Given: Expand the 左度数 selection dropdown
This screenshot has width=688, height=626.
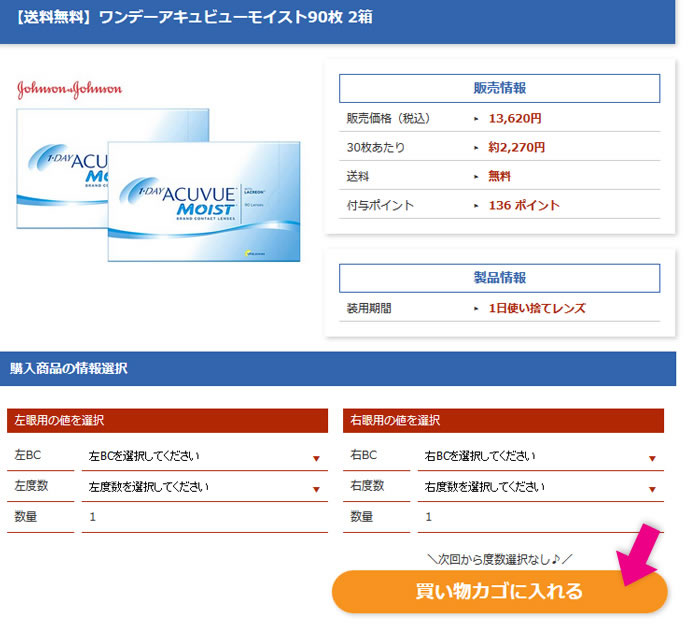Looking at the screenshot, I should point(205,487).
